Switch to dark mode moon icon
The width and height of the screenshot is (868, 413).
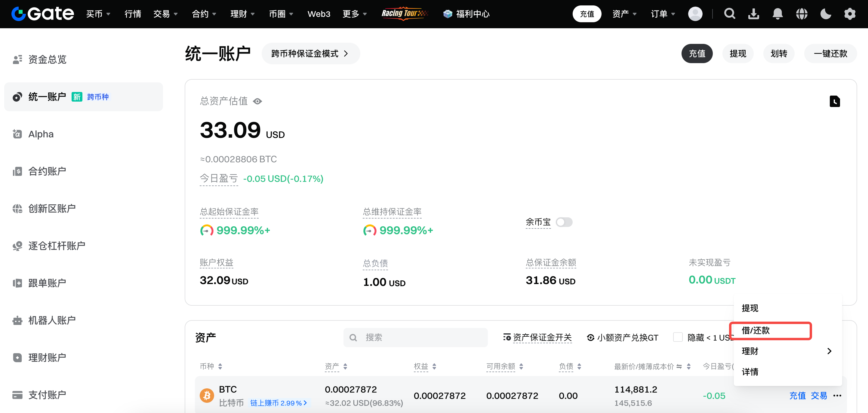(x=826, y=14)
